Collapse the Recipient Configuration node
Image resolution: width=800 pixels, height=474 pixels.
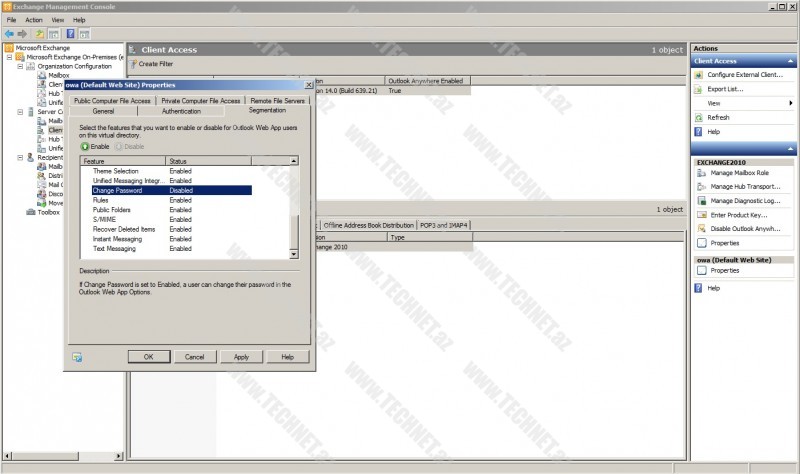(18, 157)
